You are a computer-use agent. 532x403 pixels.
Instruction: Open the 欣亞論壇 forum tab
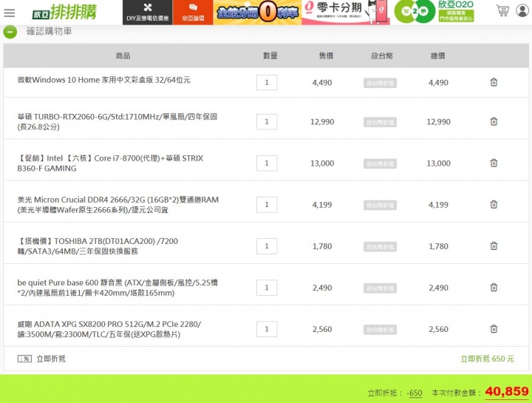click(193, 13)
